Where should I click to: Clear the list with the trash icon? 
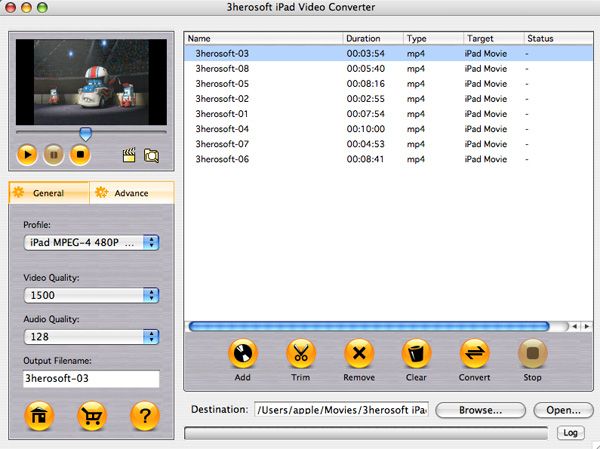(416, 353)
